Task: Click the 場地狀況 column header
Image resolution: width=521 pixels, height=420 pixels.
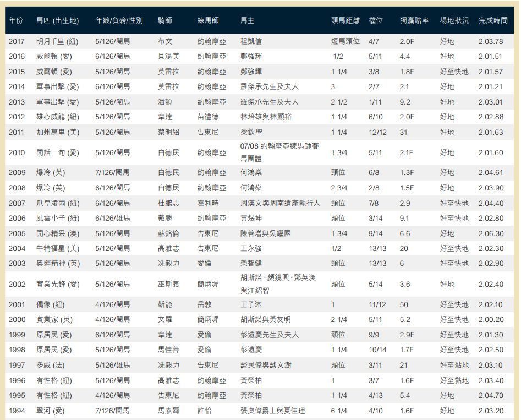Action: click(x=454, y=20)
